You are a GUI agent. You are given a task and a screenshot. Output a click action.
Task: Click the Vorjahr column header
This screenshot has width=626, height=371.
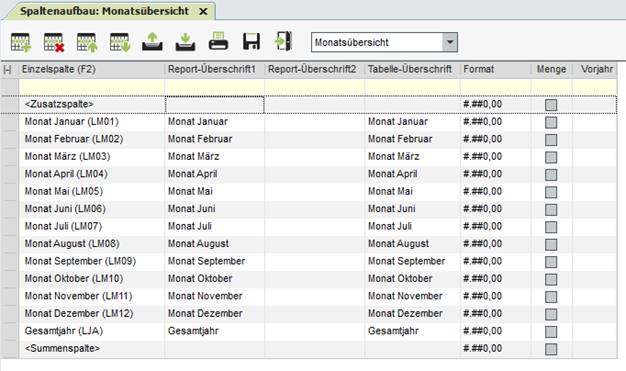[594, 69]
